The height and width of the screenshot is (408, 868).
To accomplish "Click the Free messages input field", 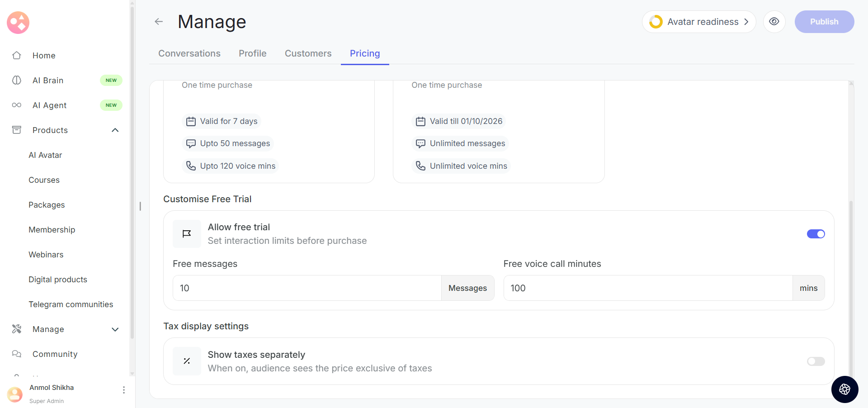I will point(307,288).
